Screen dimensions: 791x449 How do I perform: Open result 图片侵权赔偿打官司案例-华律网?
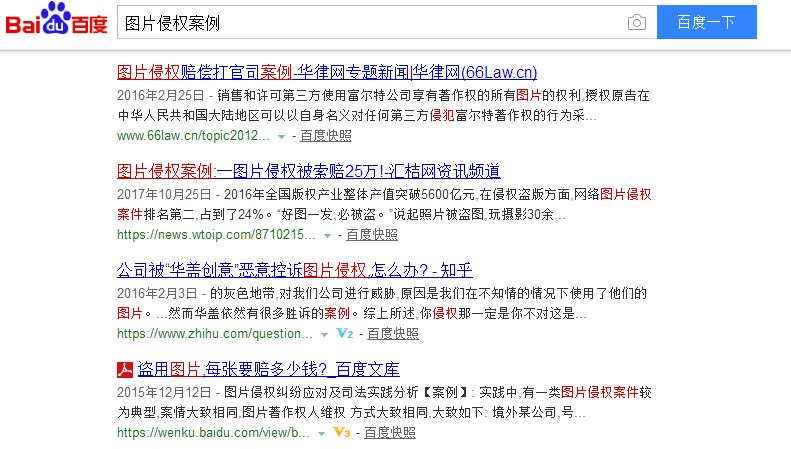click(x=327, y=72)
